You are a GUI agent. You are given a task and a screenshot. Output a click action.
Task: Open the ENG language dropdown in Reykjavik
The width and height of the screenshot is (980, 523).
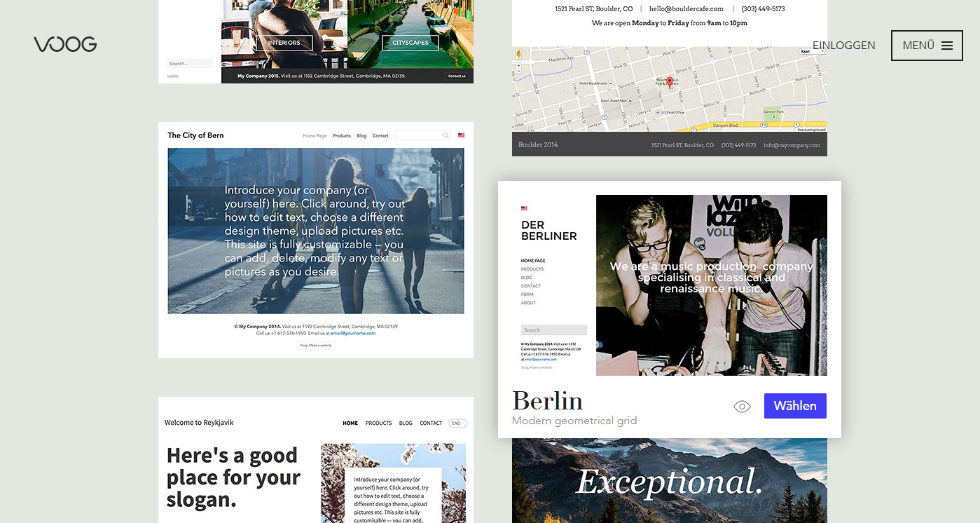[457, 423]
